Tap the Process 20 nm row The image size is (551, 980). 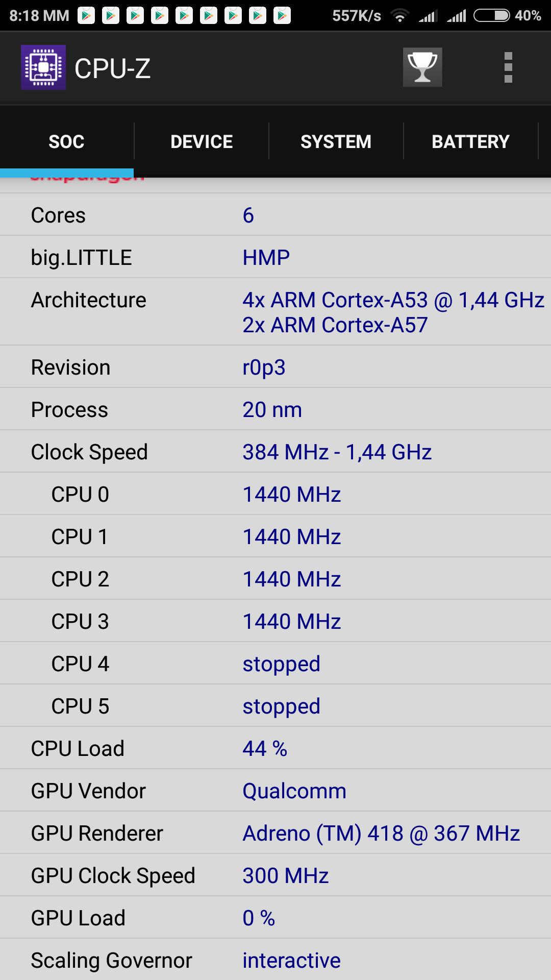(x=275, y=409)
